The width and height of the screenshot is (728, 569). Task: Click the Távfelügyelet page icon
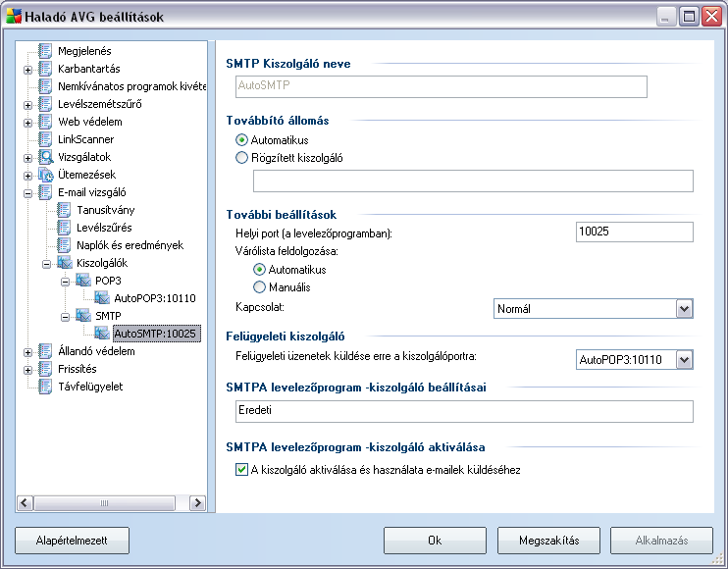point(45,387)
